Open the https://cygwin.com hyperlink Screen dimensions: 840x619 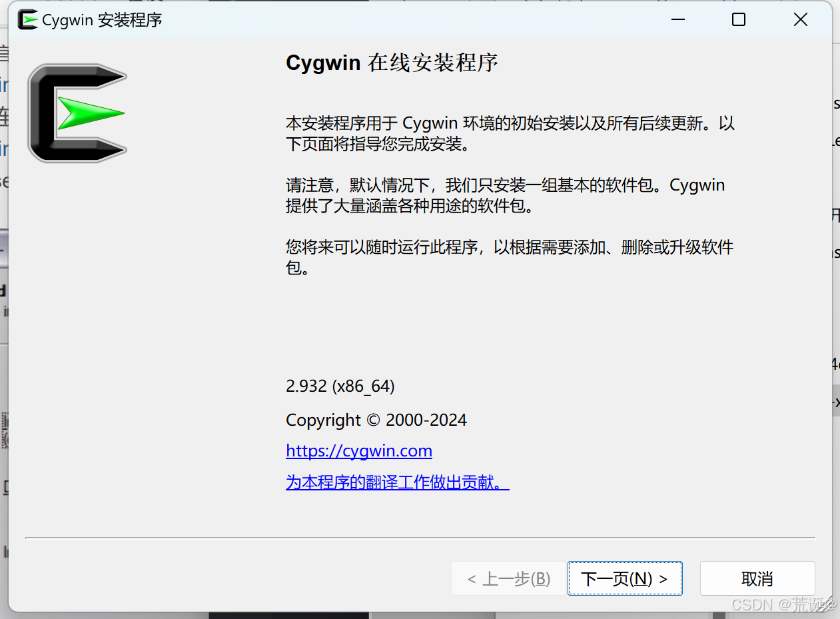pos(358,450)
